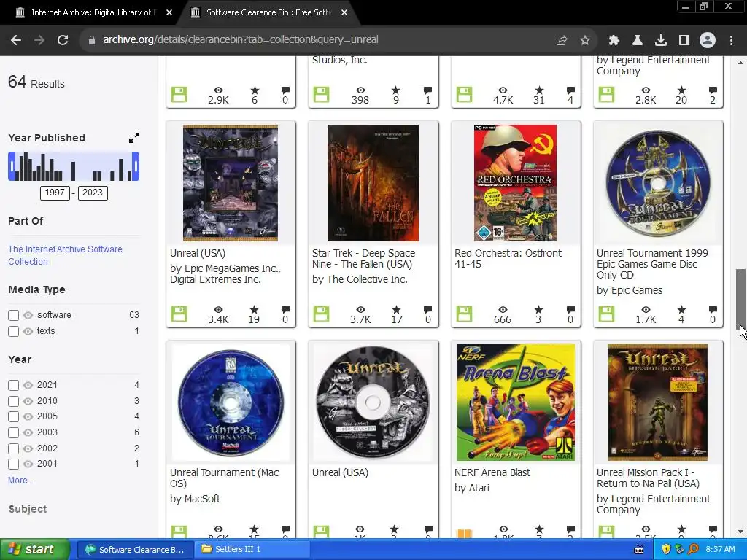This screenshot has height=560, width=747.
Task: Open Red Orchestra: Ostfront 41-45 title
Action: click(508, 259)
